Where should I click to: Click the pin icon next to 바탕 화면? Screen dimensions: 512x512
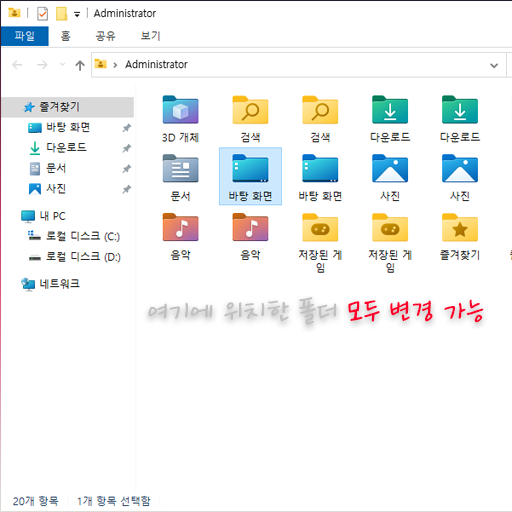coord(126,128)
